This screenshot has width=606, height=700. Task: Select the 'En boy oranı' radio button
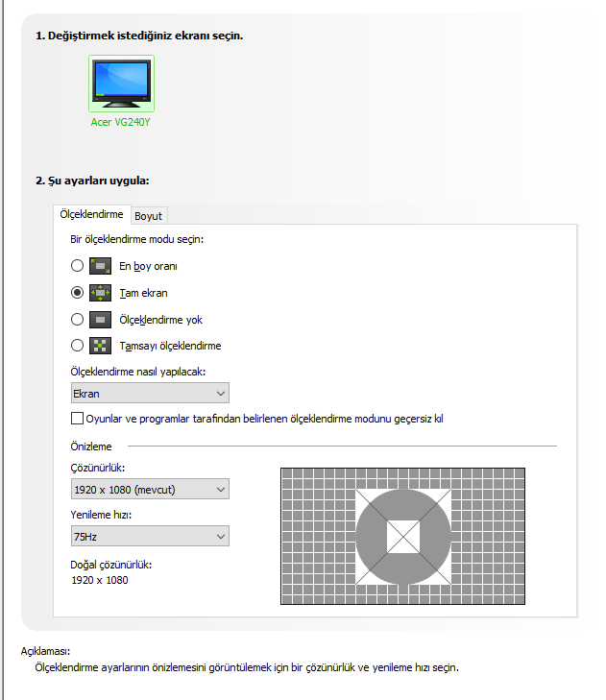coord(78,266)
